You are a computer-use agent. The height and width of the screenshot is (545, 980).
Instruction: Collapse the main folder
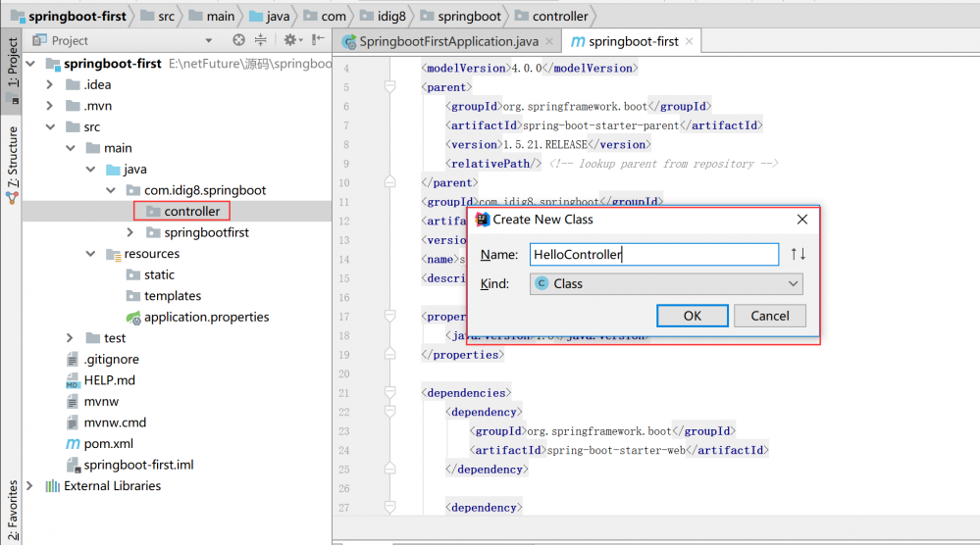coord(71,149)
